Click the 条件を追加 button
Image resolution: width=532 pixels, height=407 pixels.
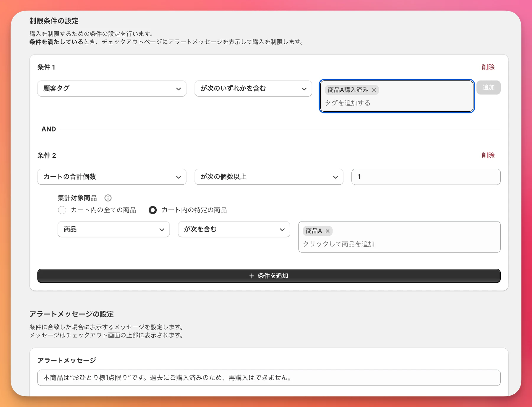click(x=269, y=276)
